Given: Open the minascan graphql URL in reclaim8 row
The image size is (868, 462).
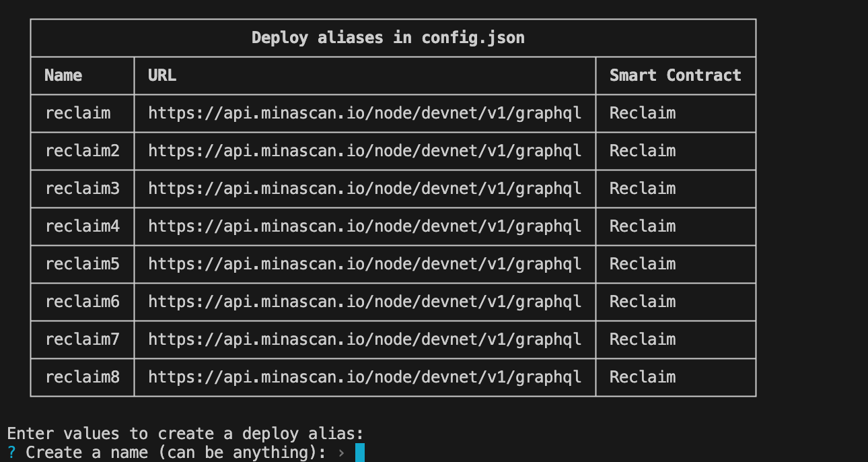Looking at the screenshot, I should pyautogui.click(x=365, y=377).
